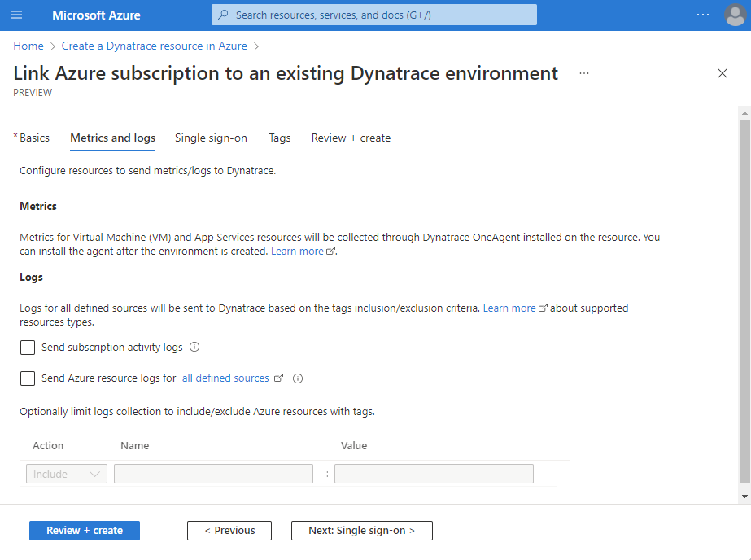Open the hamburger portal menu
This screenshot has width=751, height=560.
tap(16, 15)
